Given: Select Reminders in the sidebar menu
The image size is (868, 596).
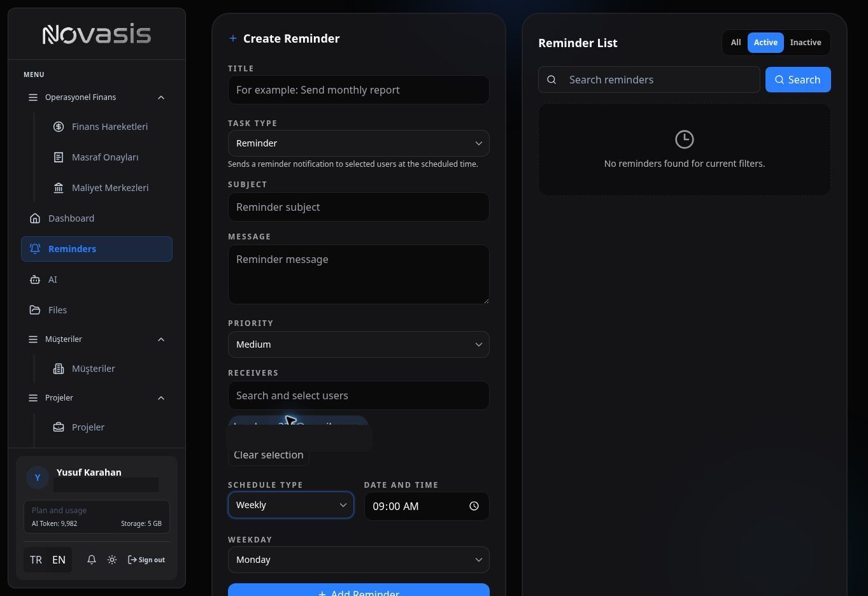Looking at the screenshot, I should pyautogui.click(x=97, y=249).
